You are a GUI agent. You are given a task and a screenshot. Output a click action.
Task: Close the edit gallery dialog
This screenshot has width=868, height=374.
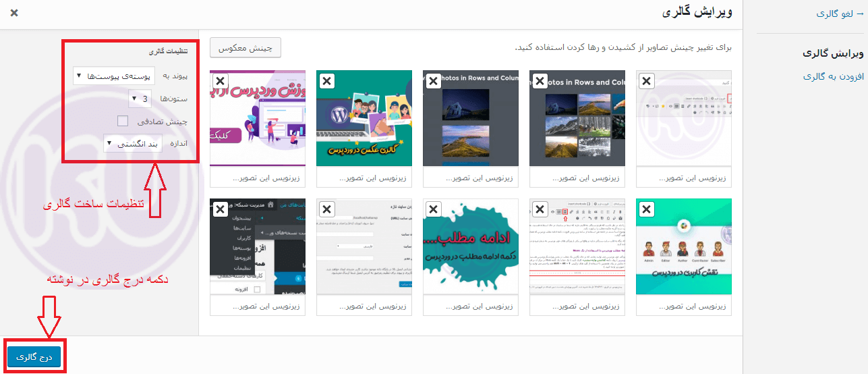tap(14, 13)
